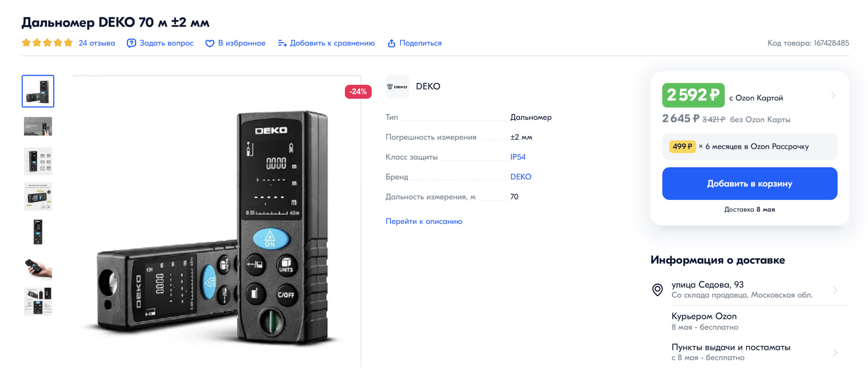
Task: Click the DEKO brand logo icon
Action: [397, 86]
